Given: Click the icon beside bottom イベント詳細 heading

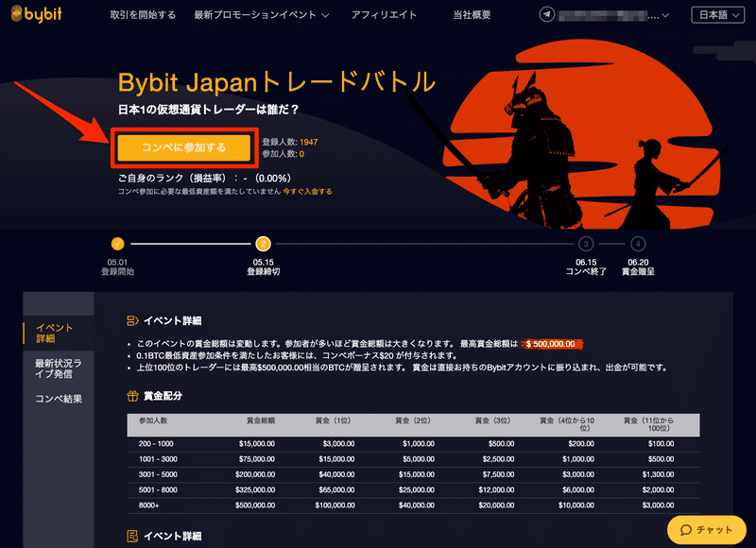Looking at the screenshot, I should click(132, 536).
